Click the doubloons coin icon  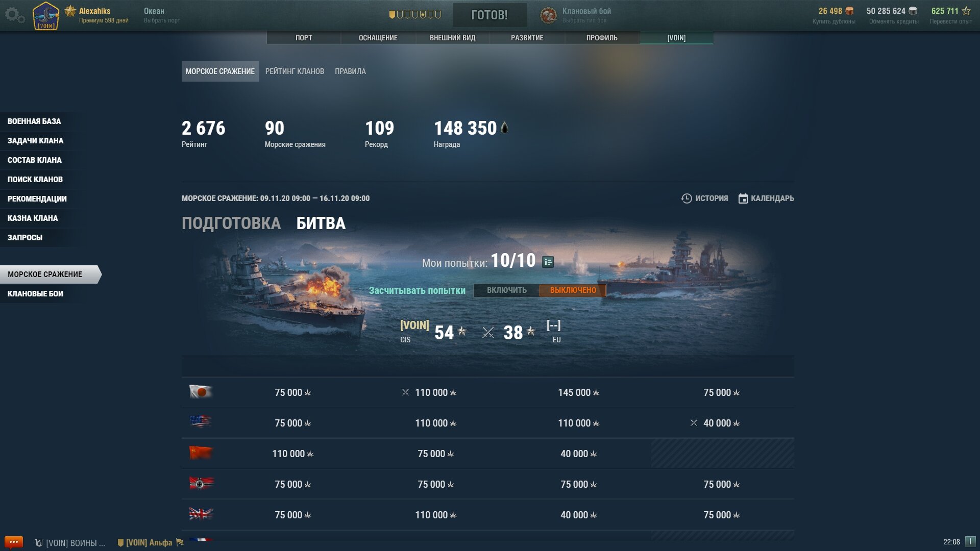coord(850,11)
